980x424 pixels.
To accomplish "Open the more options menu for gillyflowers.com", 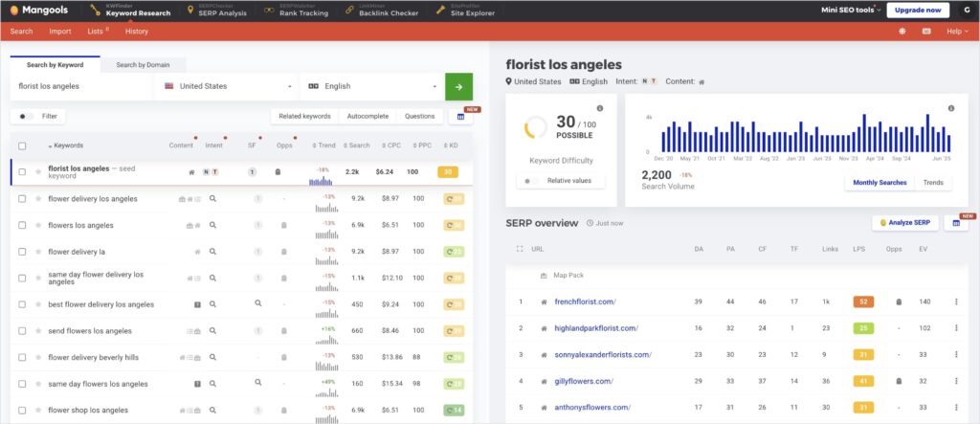I will tap(956, 381).
